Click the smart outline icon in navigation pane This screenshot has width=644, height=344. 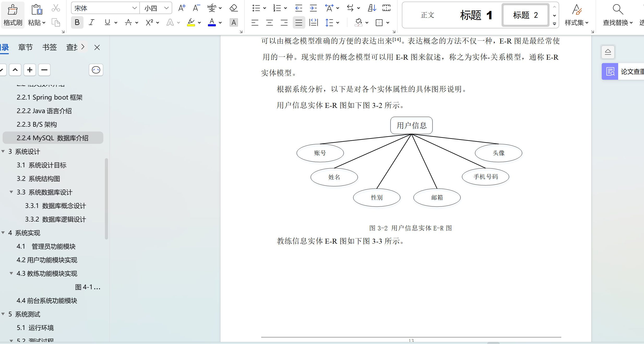point(96,70)
